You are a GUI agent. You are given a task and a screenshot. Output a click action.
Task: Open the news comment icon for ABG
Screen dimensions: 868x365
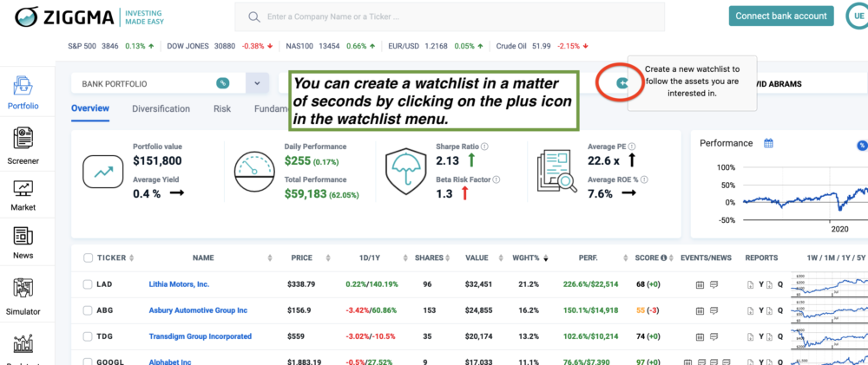pos(714,310)
